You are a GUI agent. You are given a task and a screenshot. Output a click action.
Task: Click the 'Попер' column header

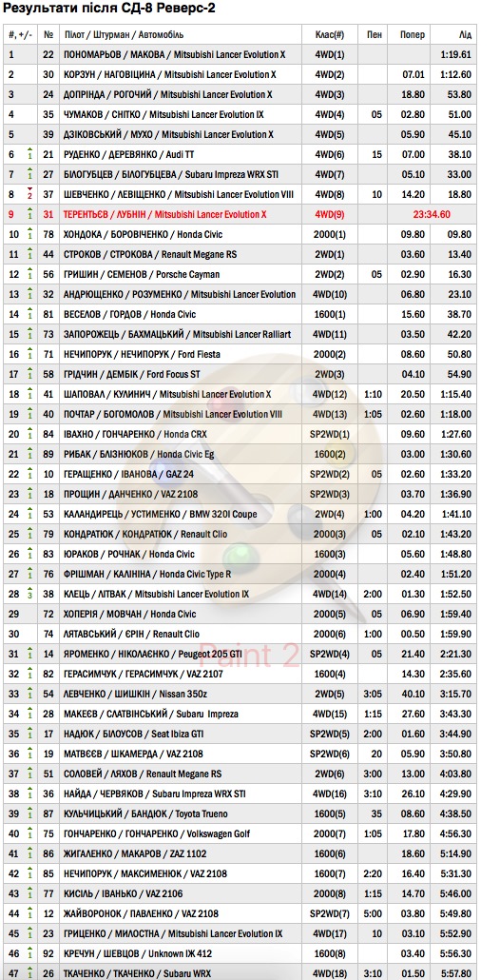413,35
